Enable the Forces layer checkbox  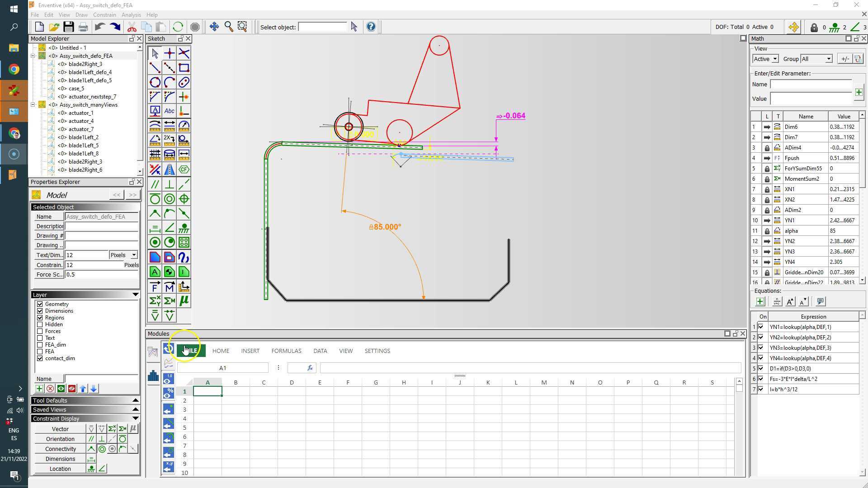[40, 331]
